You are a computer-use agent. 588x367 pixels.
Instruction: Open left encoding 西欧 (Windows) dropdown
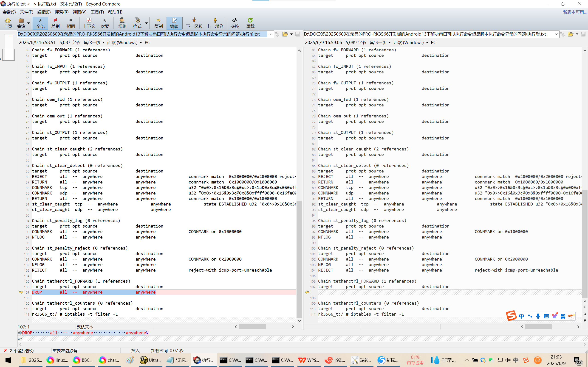point(124,42)
